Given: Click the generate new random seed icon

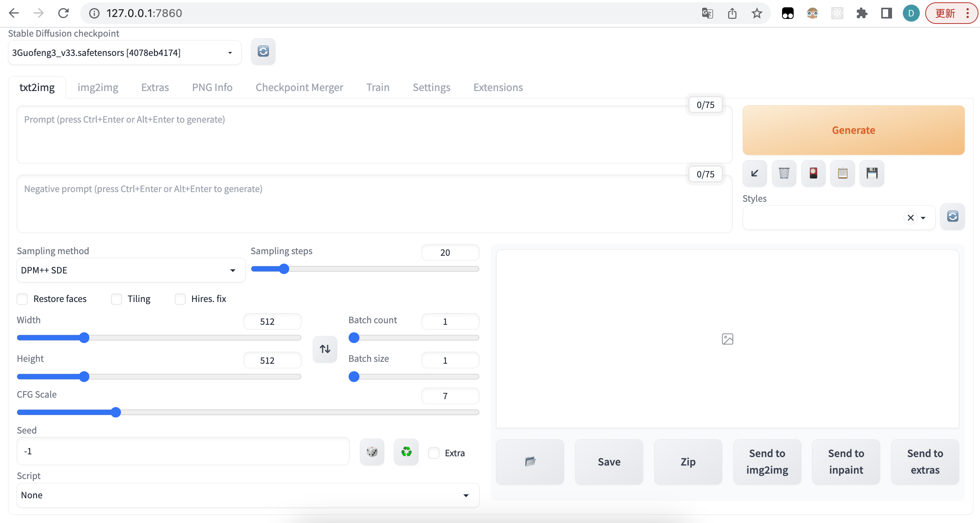Looking at the screenshot, I should click(372, 452).
